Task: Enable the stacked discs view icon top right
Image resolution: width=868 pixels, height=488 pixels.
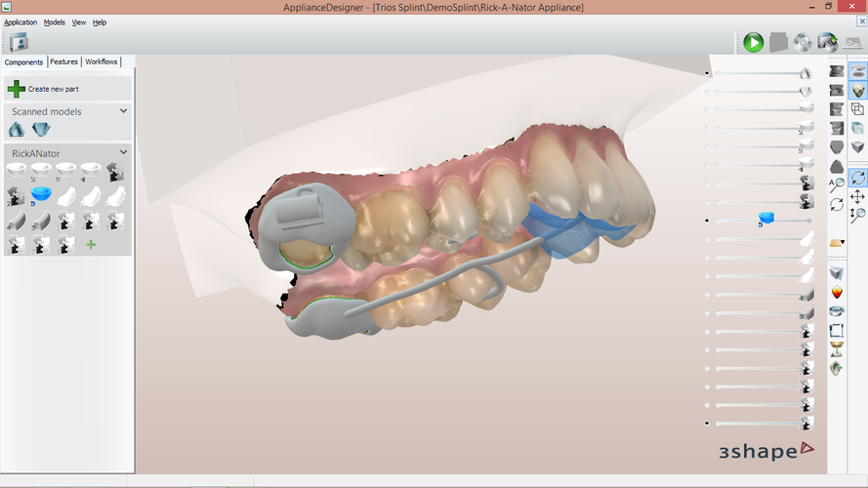Action: point(858,72)
